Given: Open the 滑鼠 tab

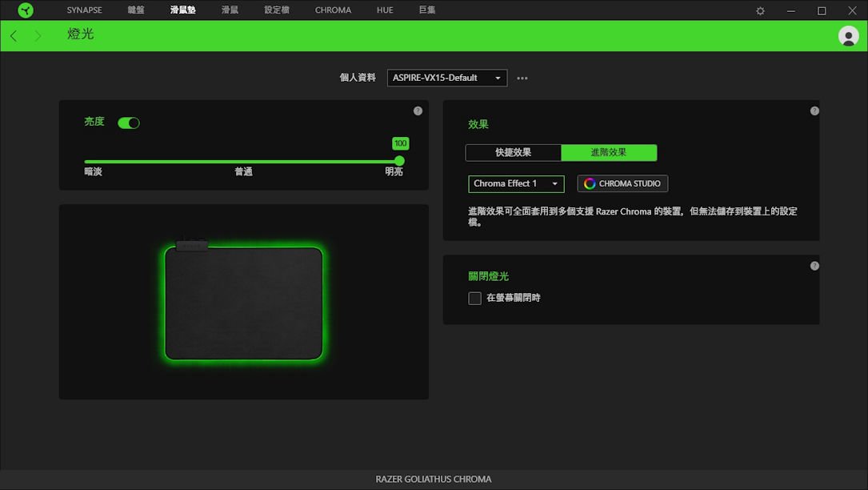Looking at the screenshot, I should [x=230, y=10].
